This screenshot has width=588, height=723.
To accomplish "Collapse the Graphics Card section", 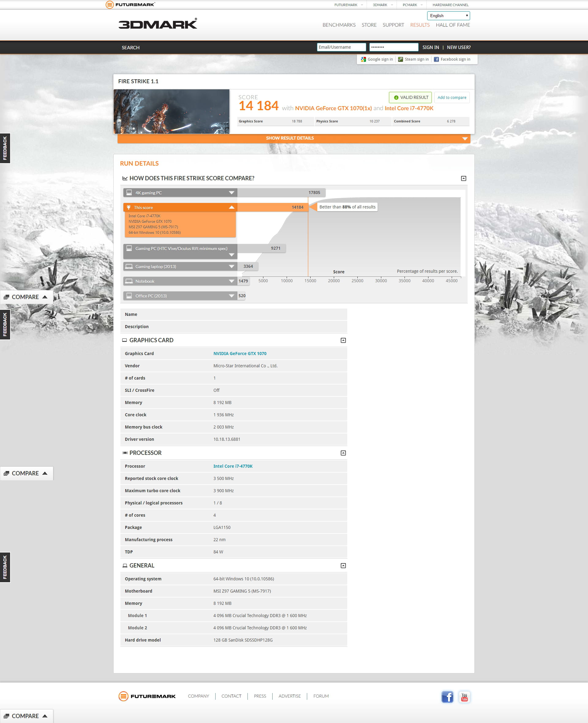I will (x=343, y=340).
